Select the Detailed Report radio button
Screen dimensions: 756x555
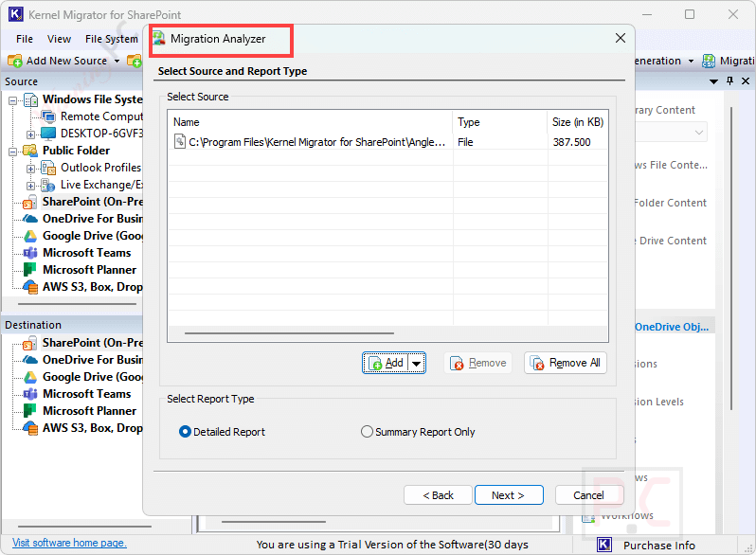[x=185, y=432]
